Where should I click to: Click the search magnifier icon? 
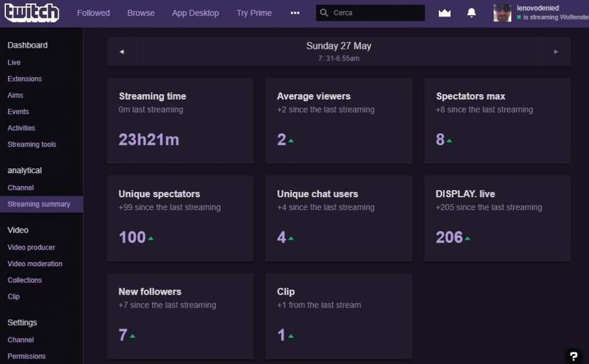point(324,13)
